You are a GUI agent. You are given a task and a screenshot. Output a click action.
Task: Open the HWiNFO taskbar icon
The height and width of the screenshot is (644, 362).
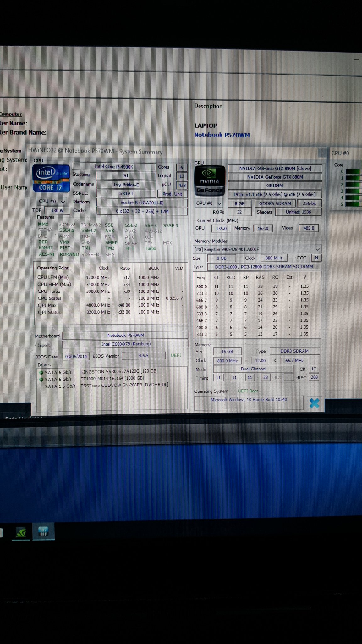tap(43, 532)
